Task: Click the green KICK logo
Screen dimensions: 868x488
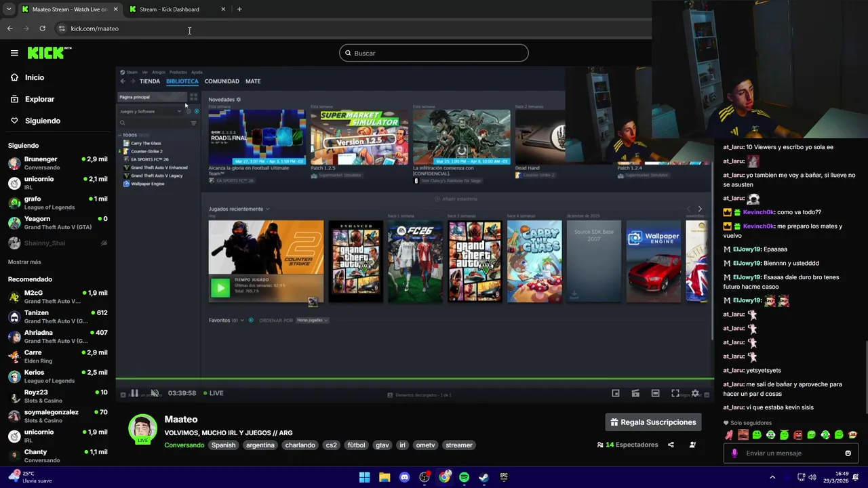Action: (x=49, y=53)
